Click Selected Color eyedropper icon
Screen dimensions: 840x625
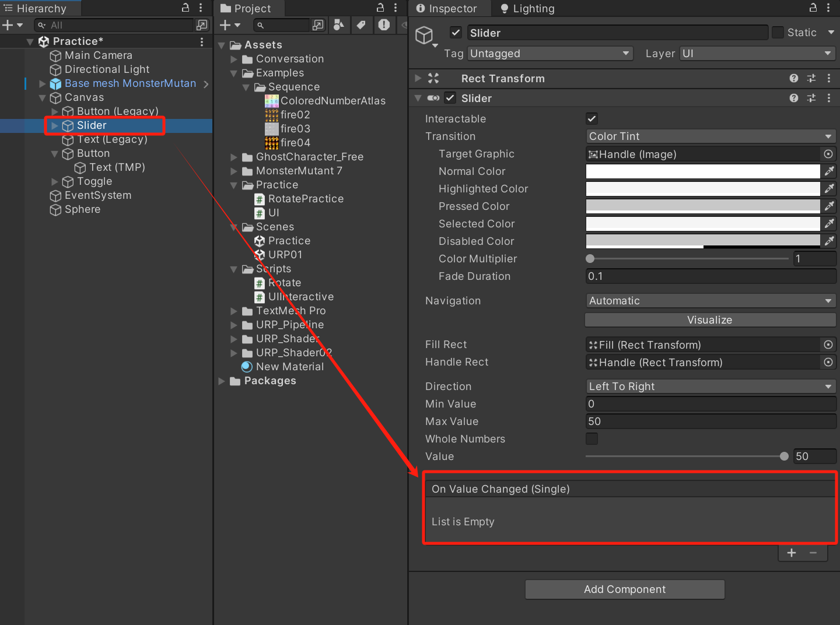[829, 224]
